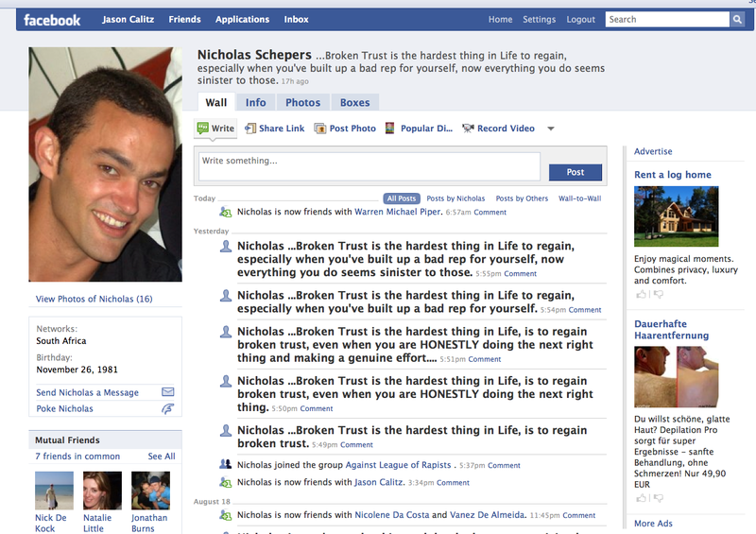The image size is (756, 534).
Task: Thumbs up the Rent a log home ad
Action: (642, 294)
